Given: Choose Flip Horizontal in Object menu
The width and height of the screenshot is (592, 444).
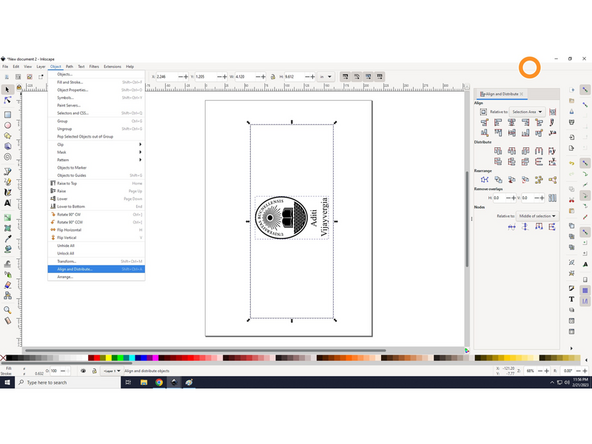Looking at the screenshot, I should tap(96, 230).
